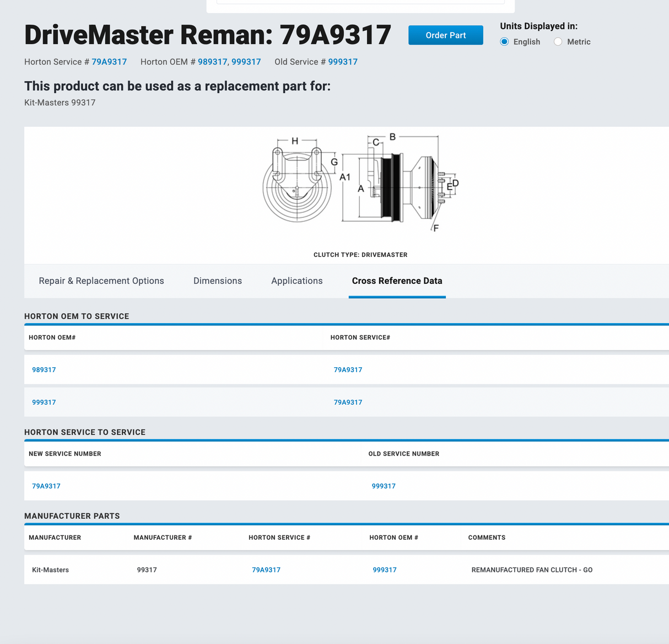669x644 pixels.
Task: Open 999317 under Old Service Number
Action: pos(384,486)
